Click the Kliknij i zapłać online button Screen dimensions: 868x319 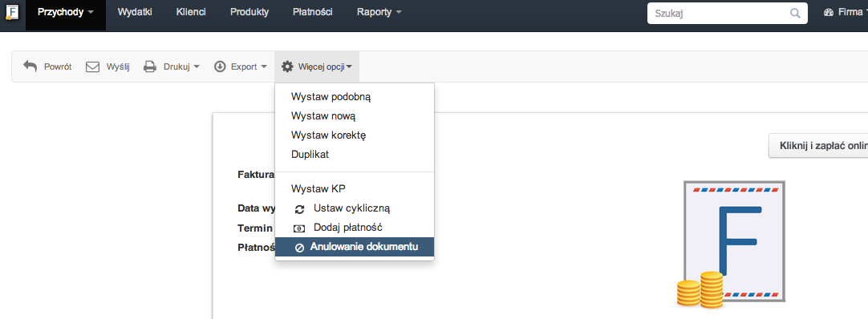[x=819, y=145]
